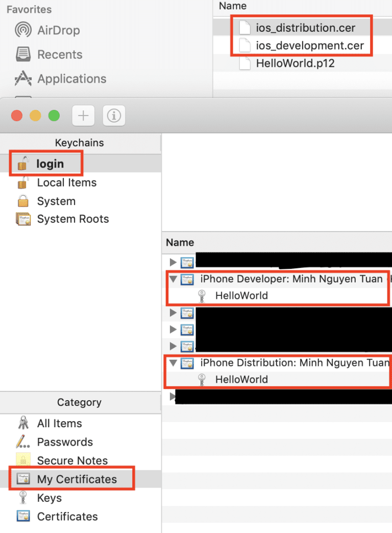
Task: Open the info (i) toolbar button
Action: click(x=114, y=115)
